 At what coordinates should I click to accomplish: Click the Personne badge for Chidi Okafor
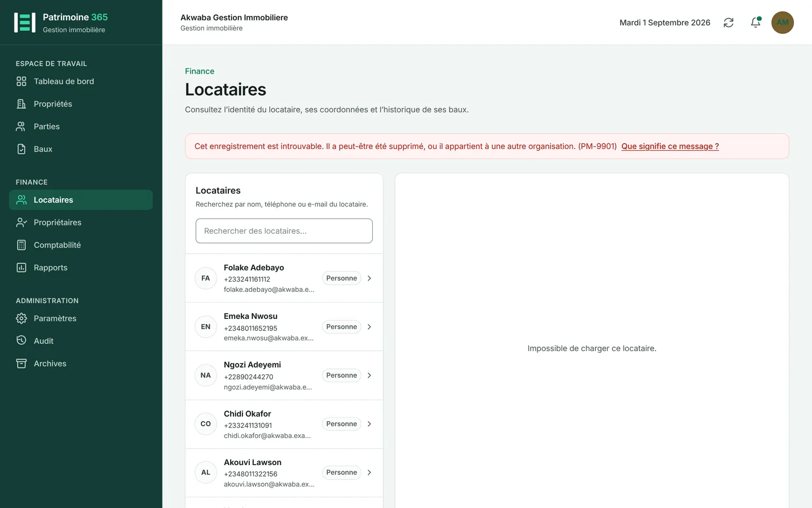pyautogui.click(x=342, y=424)
